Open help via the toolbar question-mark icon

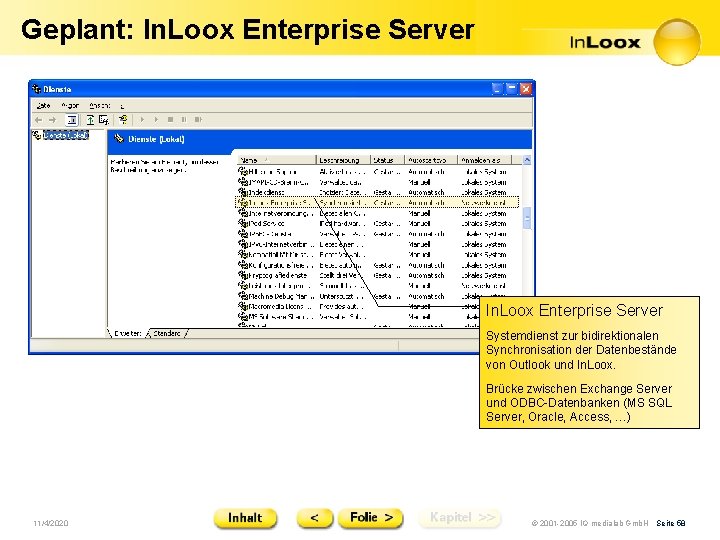123,120
